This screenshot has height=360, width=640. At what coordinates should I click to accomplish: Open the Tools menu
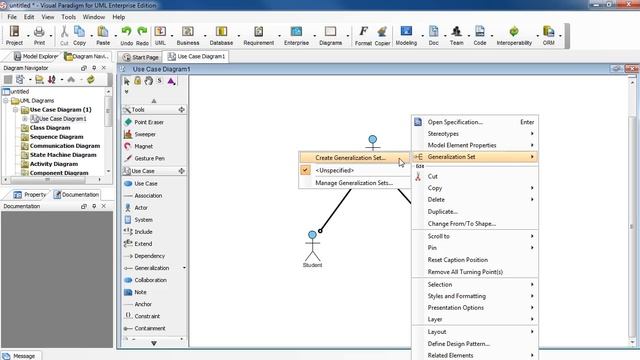coord(69,17)
